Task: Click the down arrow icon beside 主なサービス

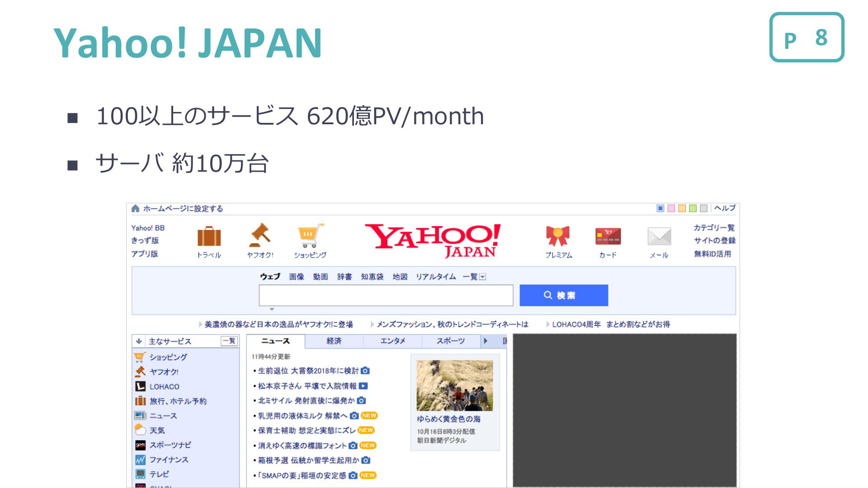Action: [x=139, y=341]
